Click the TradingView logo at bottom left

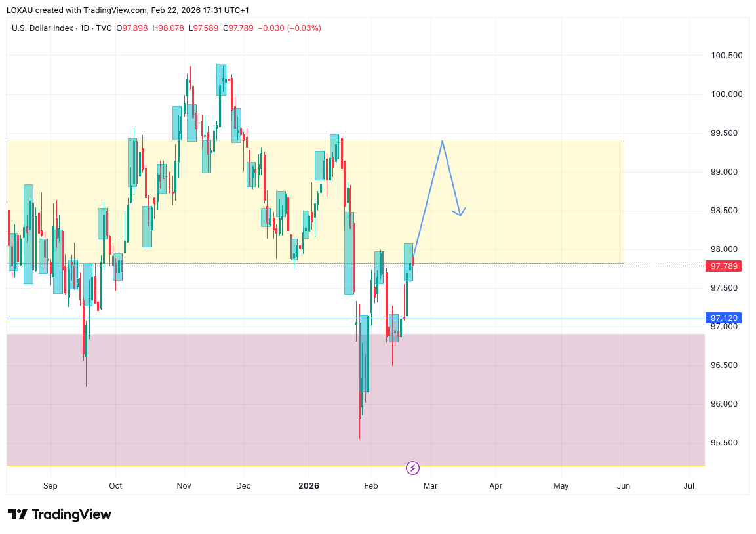60,514
